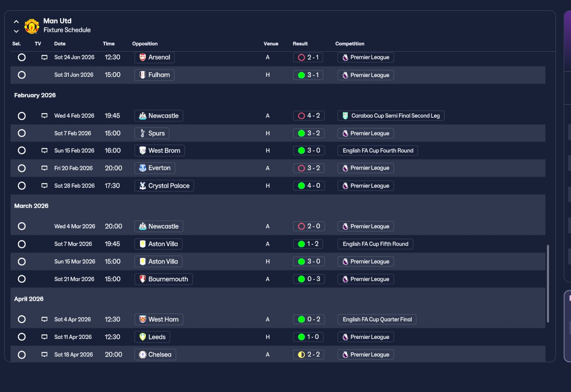Open the Arsenal opposition button
The image size is (571, 392).
click(154, 58)
